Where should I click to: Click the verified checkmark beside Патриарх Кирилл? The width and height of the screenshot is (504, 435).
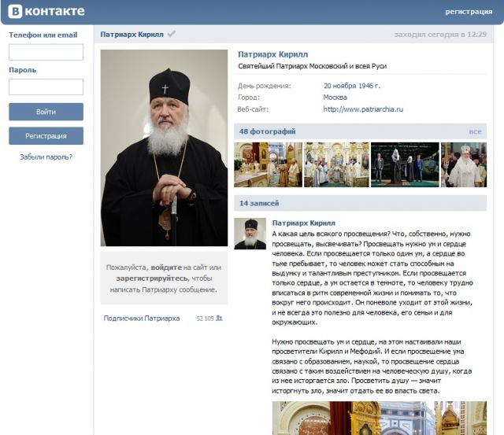pyautogui.click(x=172, y=34)
